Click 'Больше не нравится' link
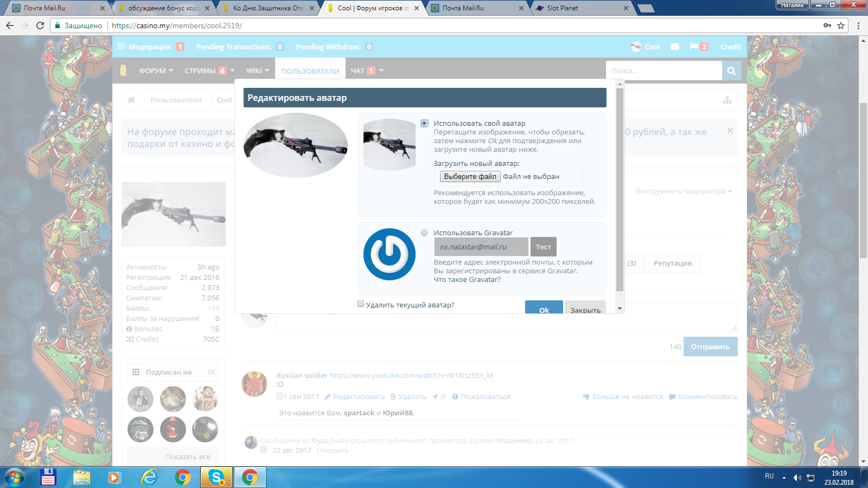Image resolution: width=868 pixels, height=488 pixels. click(623, 397)
